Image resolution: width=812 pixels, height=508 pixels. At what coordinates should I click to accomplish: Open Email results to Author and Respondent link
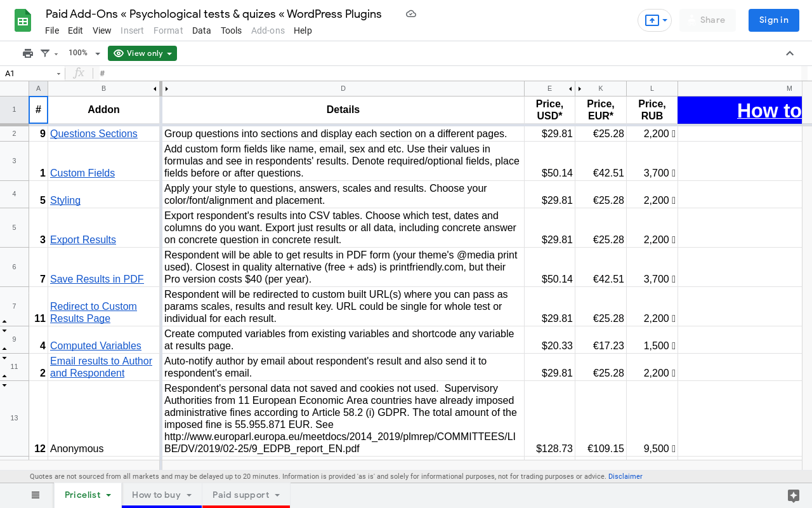101,367
